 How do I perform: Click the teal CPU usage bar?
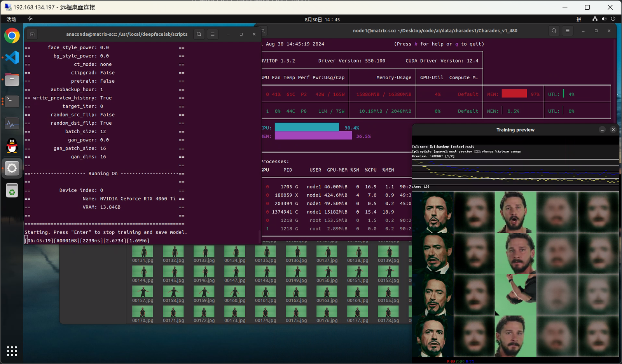point(307,127)
